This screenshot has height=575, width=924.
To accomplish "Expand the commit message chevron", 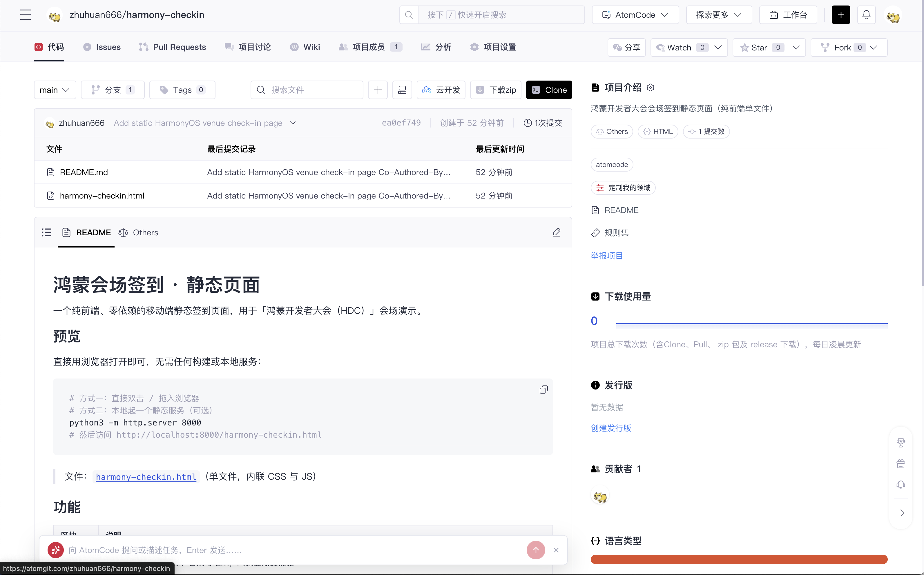I will coord(293,123).
